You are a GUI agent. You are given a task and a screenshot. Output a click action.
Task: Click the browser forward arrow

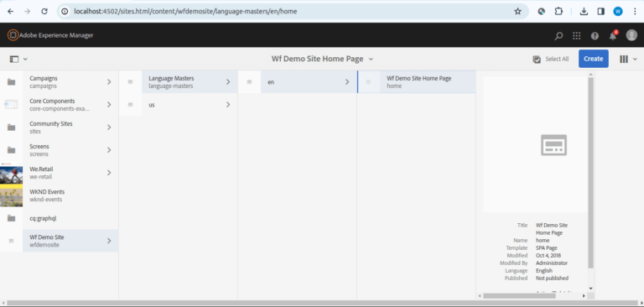(27, 12)
